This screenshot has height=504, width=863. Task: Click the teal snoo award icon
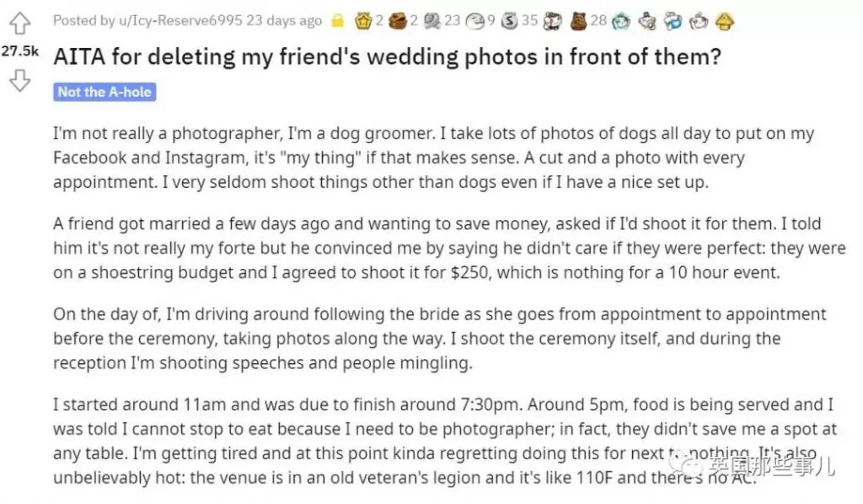point(621,21)
